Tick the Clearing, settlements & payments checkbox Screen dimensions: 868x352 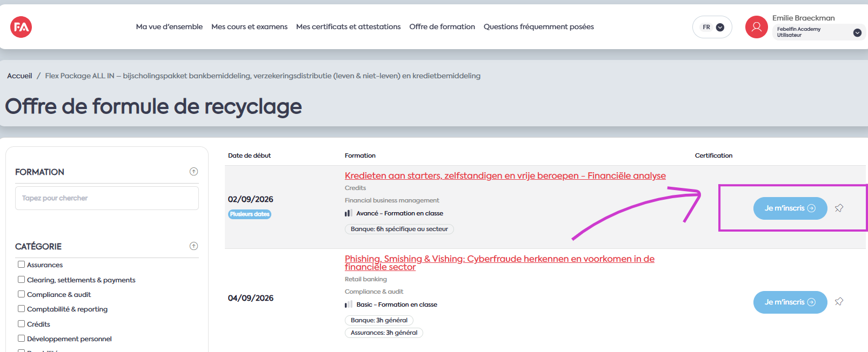[21, 280]
